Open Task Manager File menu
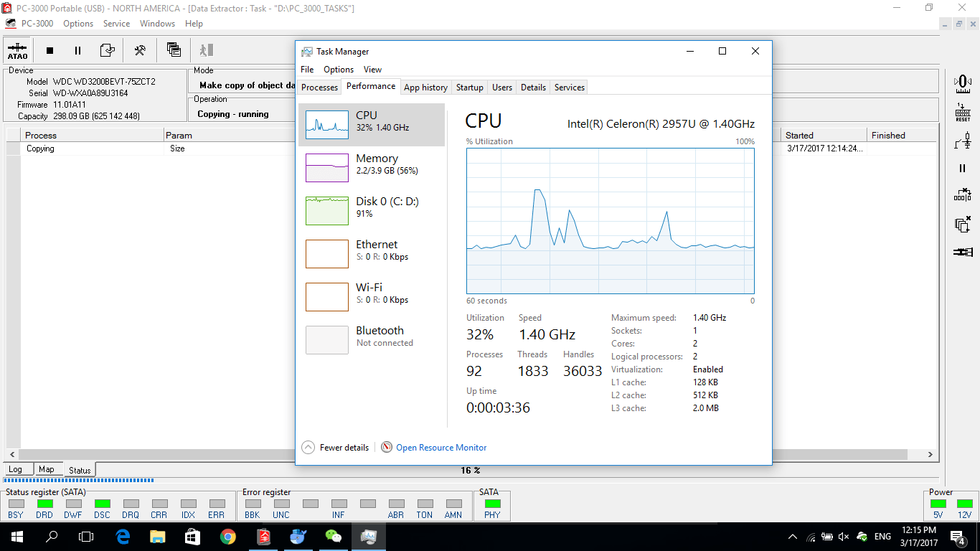The image size is (980, 551). (307, 70)
